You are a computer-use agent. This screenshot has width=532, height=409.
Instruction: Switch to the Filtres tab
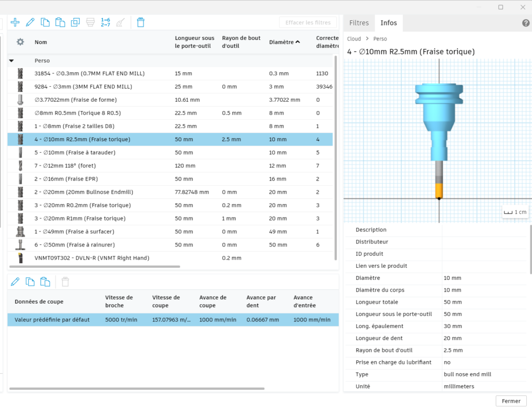359,23
